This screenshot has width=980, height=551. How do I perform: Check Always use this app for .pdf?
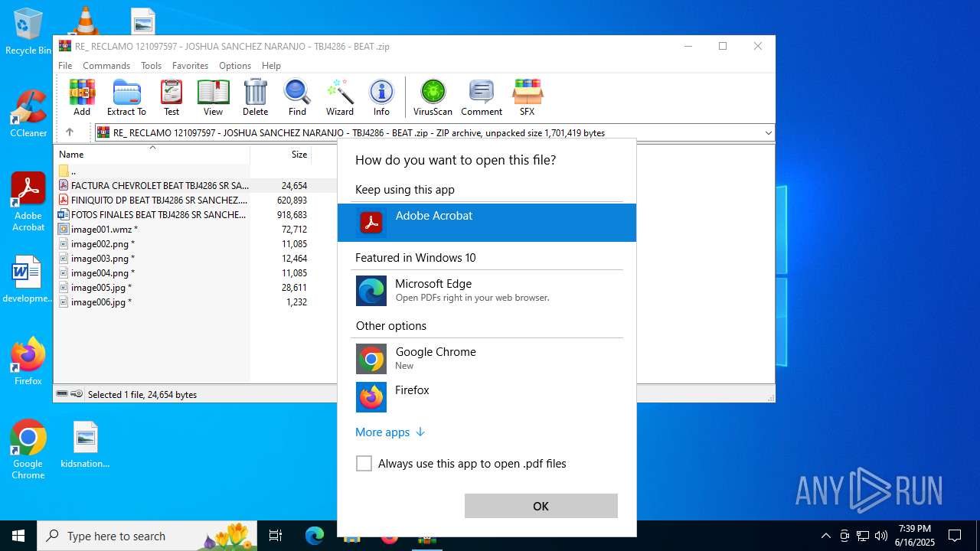[x=364, y=464]
